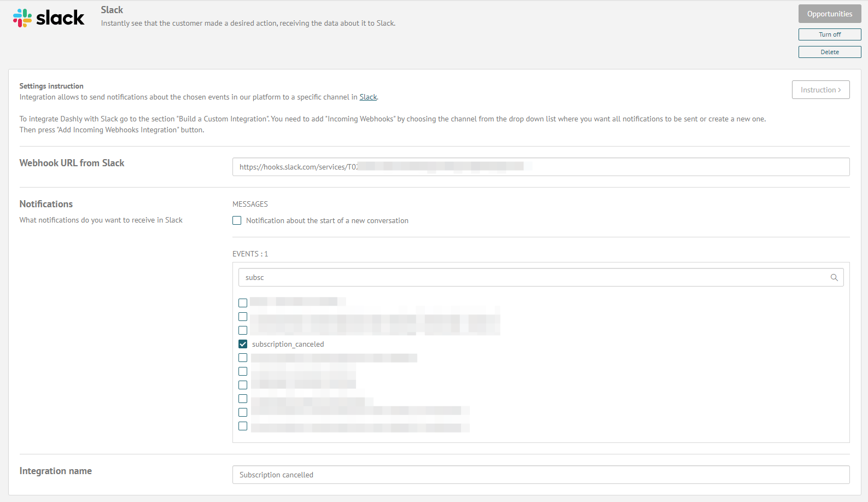Image resolution: width=868 pixels, height=502 pixels.
Task: Click the magnifier icon in events search
Action: 834,277
